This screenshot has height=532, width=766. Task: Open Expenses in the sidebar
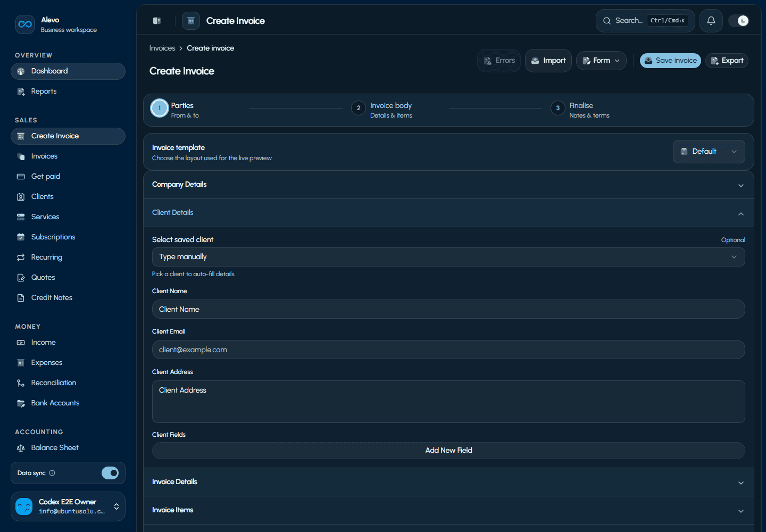[x=68, y=363]
